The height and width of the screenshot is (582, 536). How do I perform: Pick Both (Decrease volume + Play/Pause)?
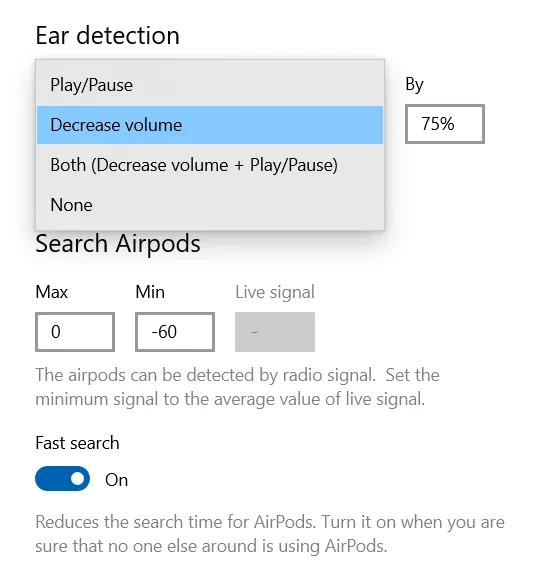point(210,165)
